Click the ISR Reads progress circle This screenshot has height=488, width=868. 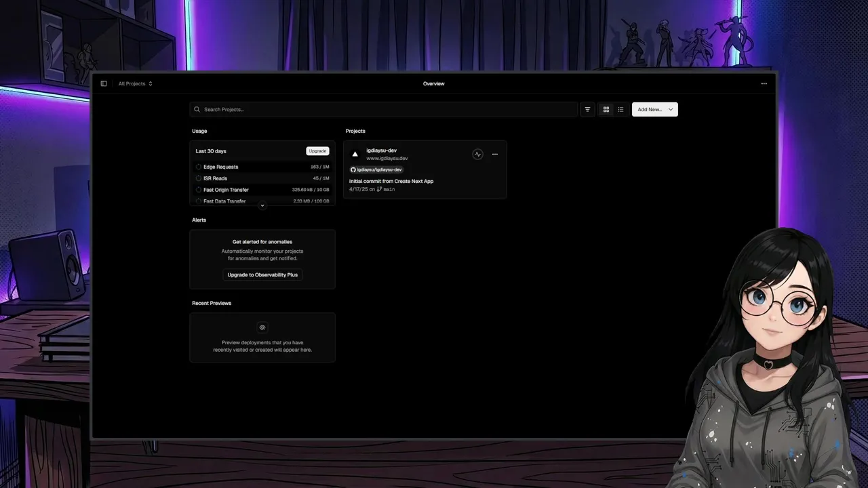pyautogui.click(x=199, y=178)
